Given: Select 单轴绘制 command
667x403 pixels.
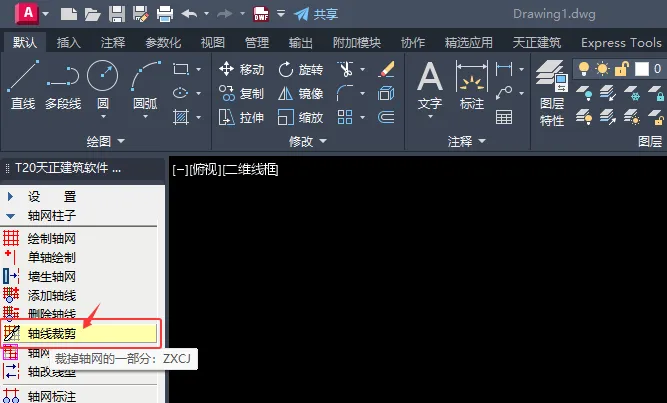Looking at the screenshot, I should [51, 257].
